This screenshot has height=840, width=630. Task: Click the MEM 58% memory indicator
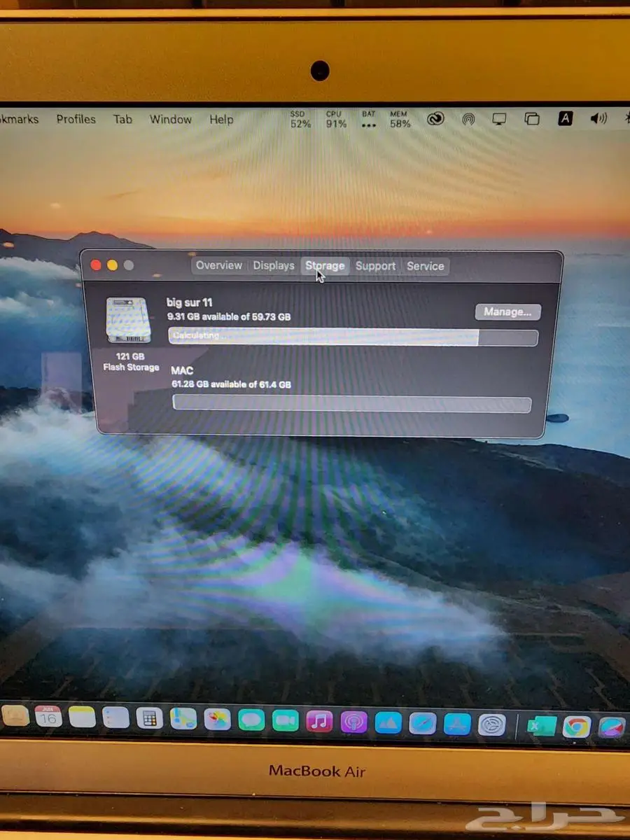(x=400, y=119)
